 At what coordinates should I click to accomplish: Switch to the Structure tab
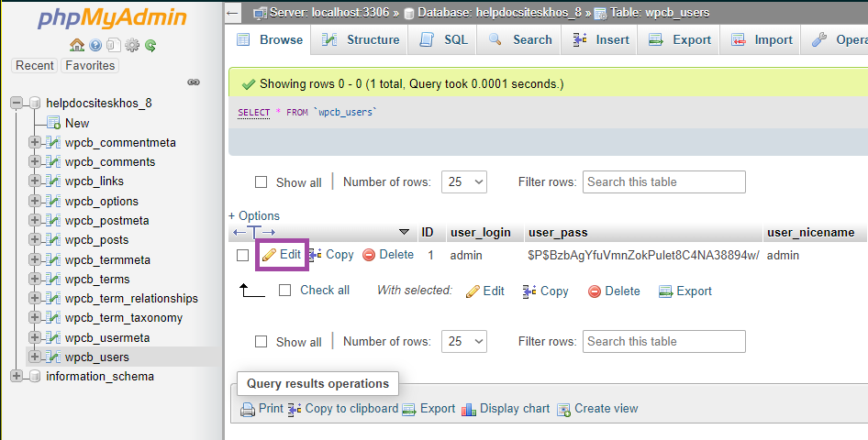(361, 39)
